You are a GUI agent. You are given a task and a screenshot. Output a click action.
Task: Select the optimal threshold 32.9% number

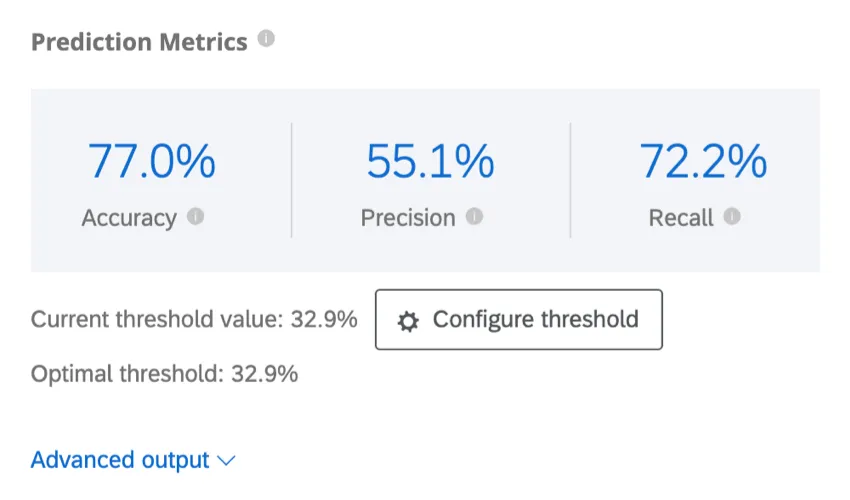click(x=265, y=375)
